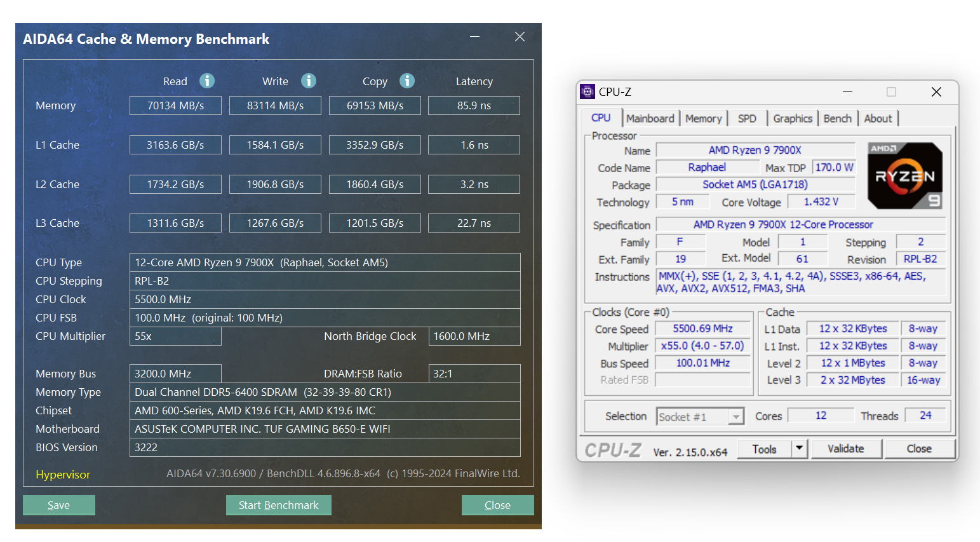Click the Hypervisor link text

point(63,475)
